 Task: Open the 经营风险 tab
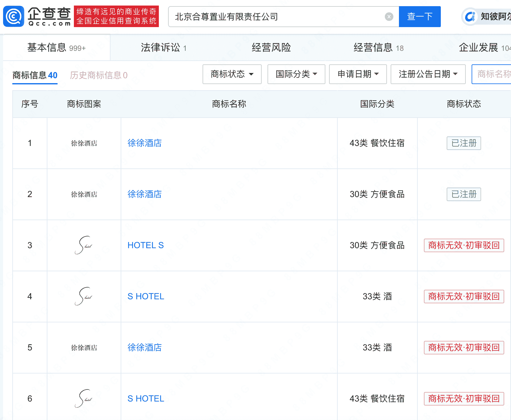coord(271,47)
